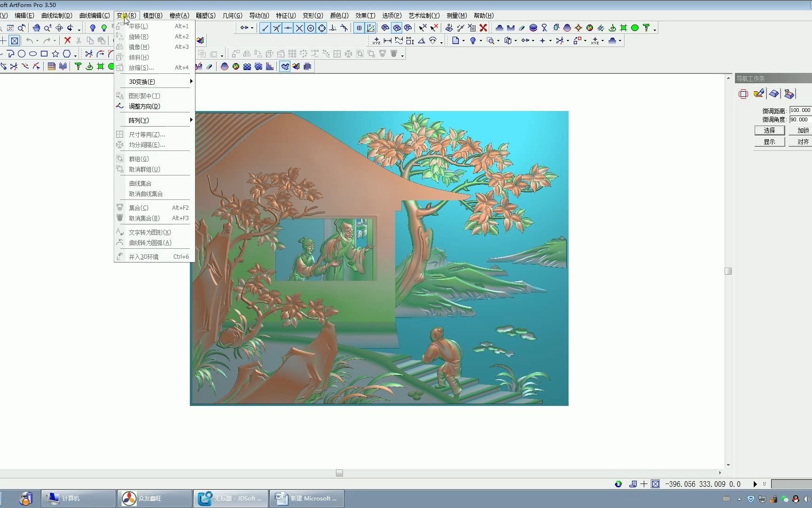Click the red X delete icon
The image size is (812, 508).
67,40
